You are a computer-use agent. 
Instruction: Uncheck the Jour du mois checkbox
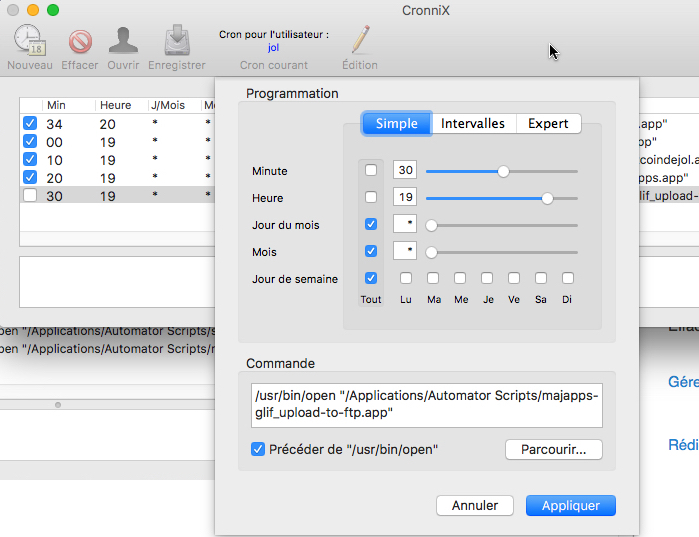[371, 225]
